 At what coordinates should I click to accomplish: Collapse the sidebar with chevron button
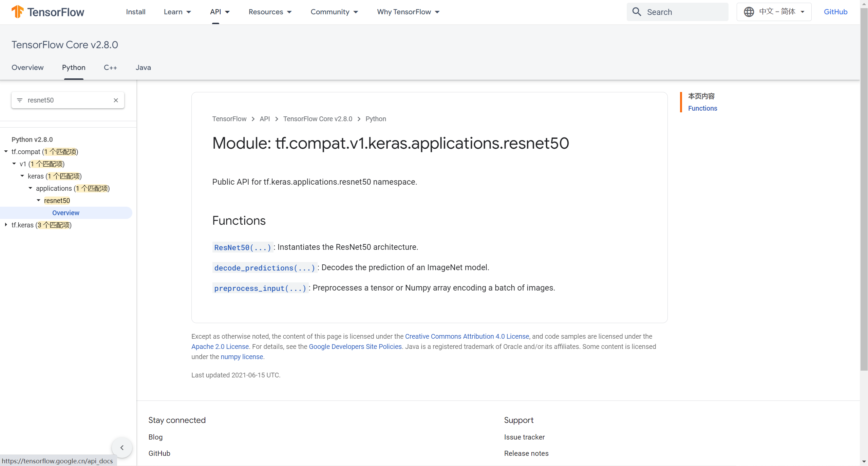[122, 447]
